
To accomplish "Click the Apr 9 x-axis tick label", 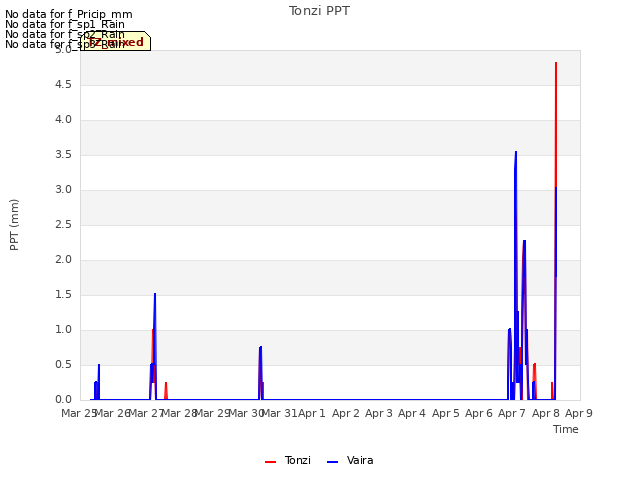I will coord(579,413).
